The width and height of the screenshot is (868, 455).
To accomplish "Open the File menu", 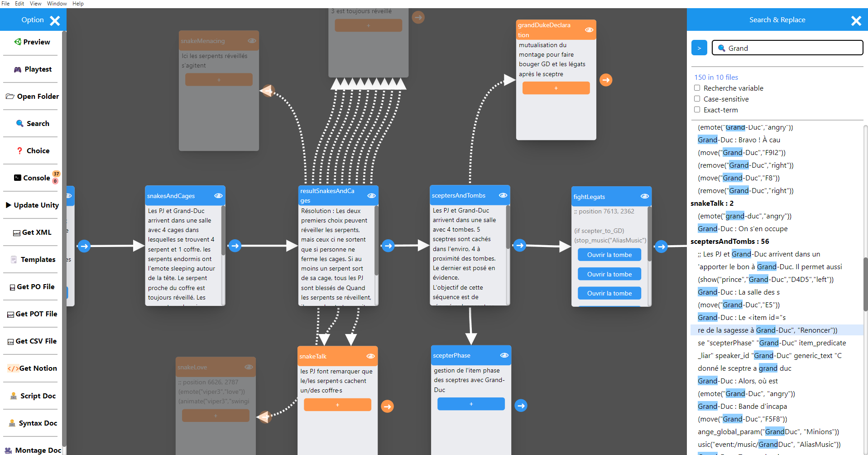I will pos(5,4).
